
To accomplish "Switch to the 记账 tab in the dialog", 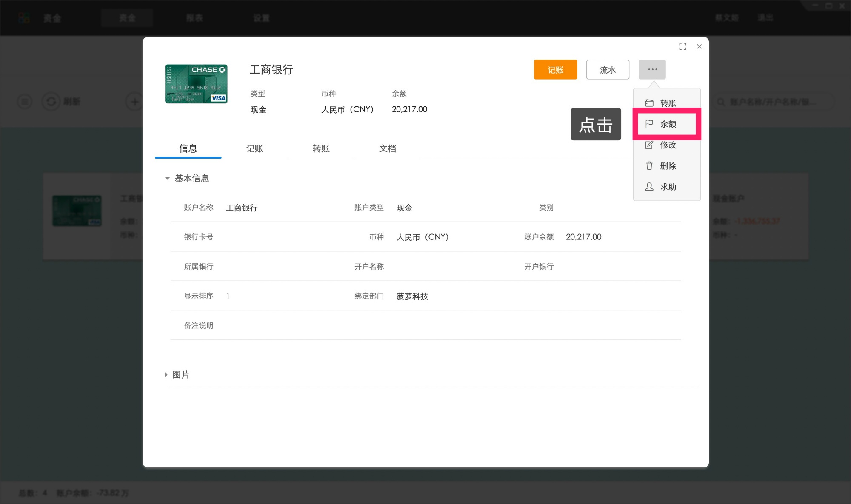I will pos(254,148).
